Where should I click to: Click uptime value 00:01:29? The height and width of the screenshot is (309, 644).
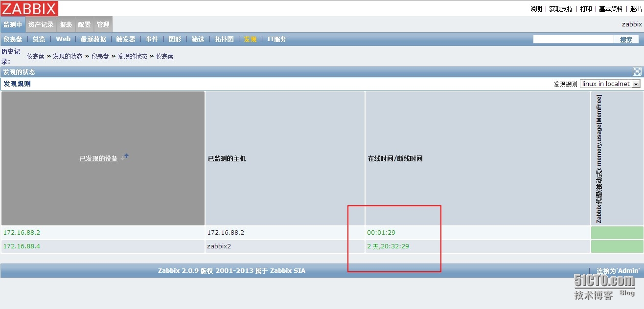(x=381, y=232)
